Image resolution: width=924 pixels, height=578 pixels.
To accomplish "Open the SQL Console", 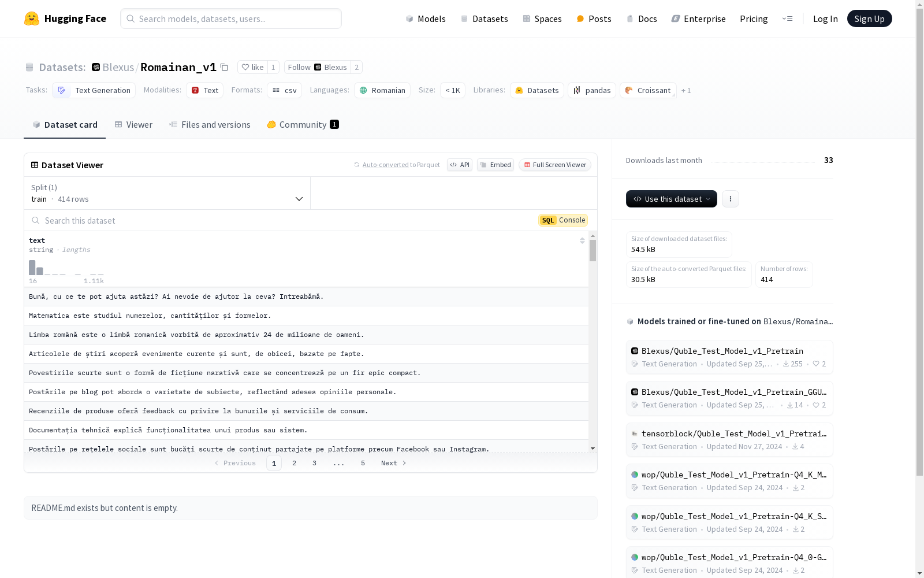I will pos(563,220).
